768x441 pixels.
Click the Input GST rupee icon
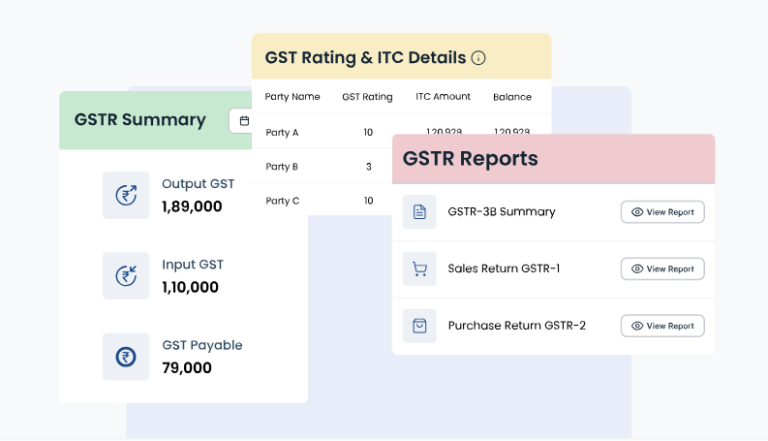(x=126, y=275)
